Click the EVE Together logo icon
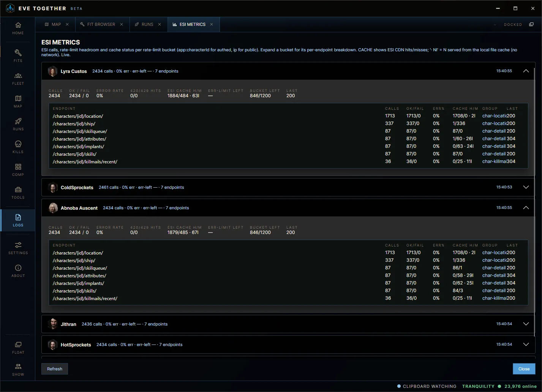Viewport: 542px width, 392px height. [x=10, y=8]
